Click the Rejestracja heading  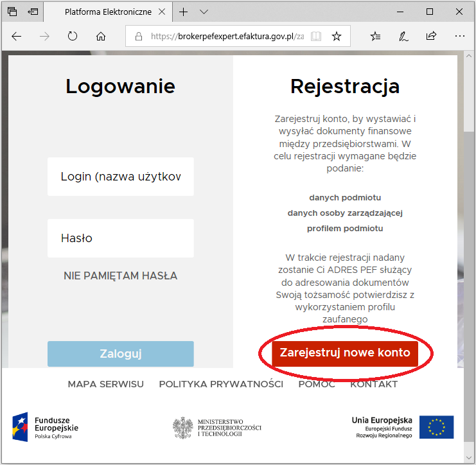coord(345,87)
